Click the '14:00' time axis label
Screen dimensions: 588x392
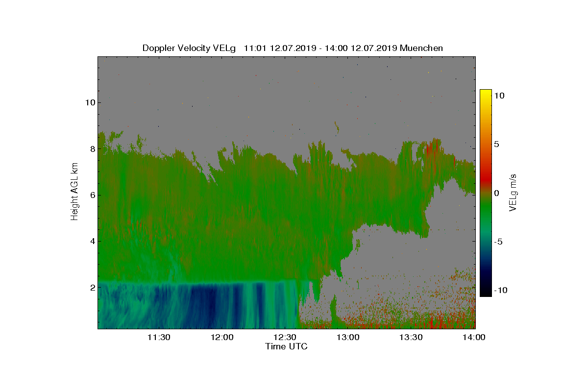point(475,337)
